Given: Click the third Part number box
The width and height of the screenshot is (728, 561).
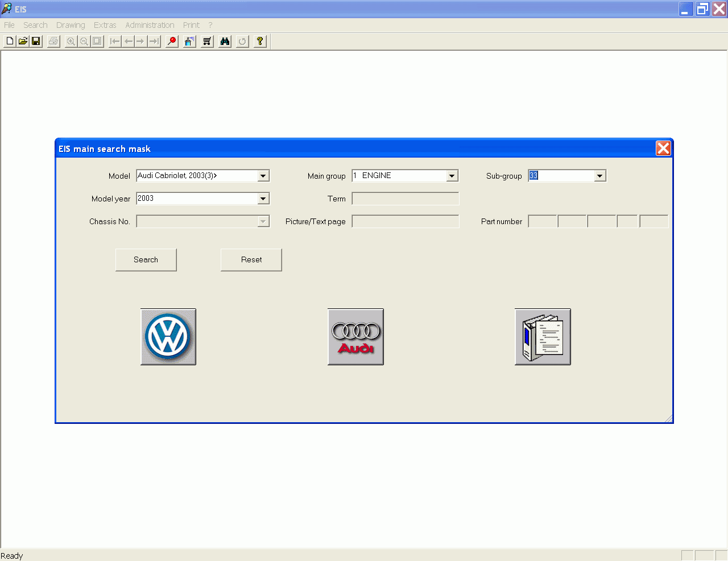Looking at the screenshot, I should click(x=602, y=221).
